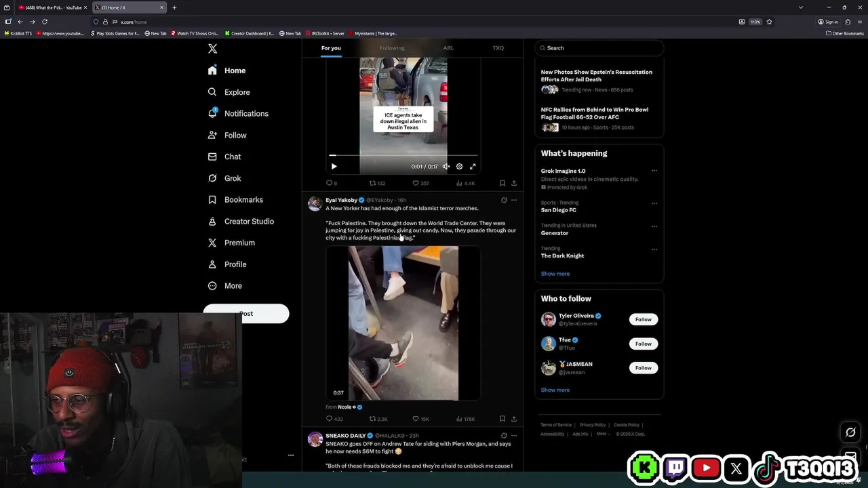Viewport: 868px width, 488px height.
Task: Follow Tyler Oliveira
Action: 643,319
